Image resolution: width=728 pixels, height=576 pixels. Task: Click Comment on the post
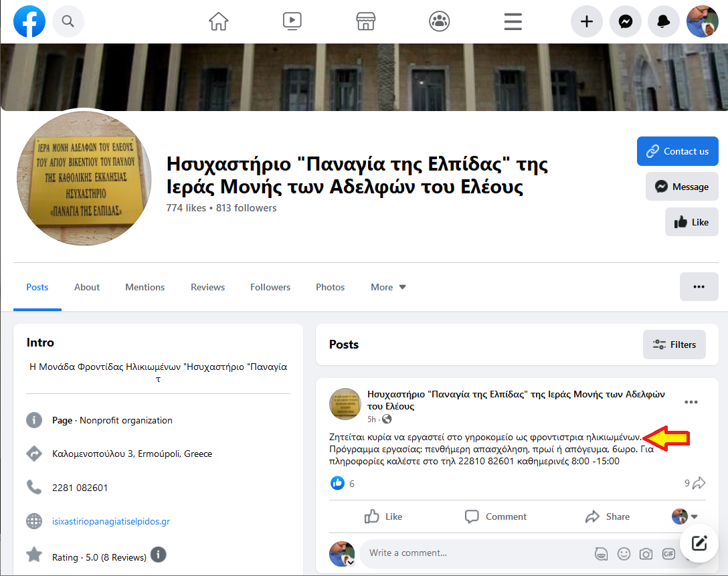[495, 516]
